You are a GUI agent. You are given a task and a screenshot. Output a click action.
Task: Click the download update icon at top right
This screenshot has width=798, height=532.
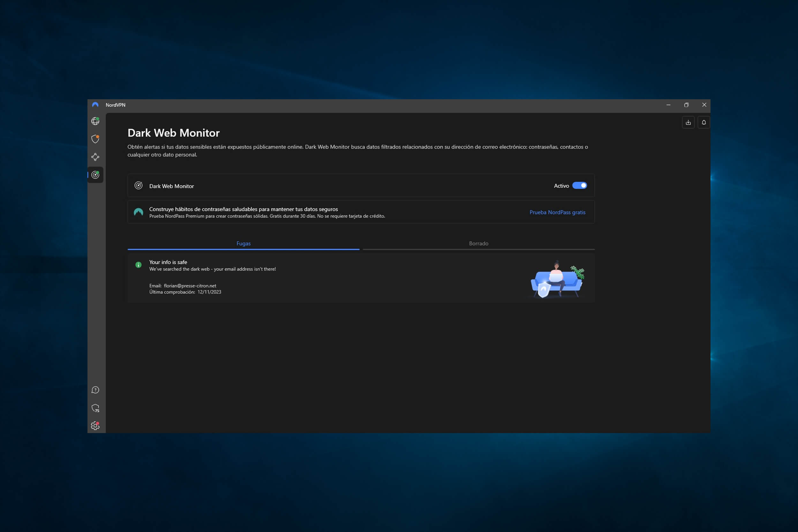point(688,123)
